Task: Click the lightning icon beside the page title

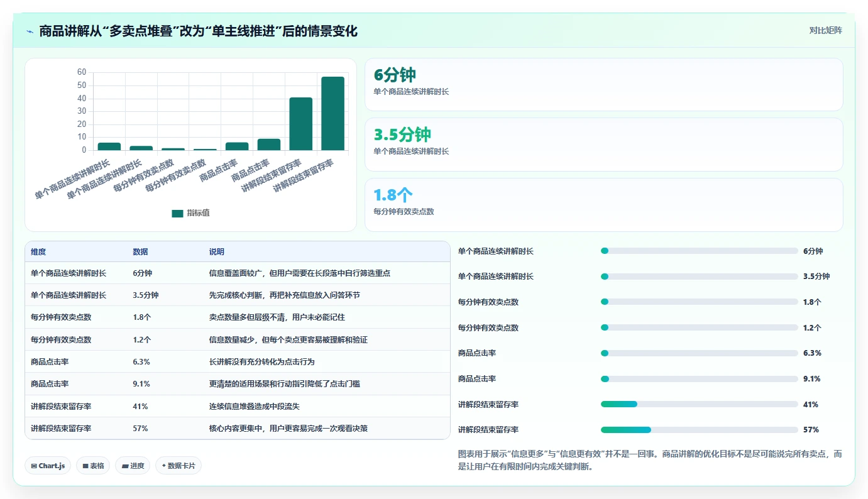Action: [30, 31]
